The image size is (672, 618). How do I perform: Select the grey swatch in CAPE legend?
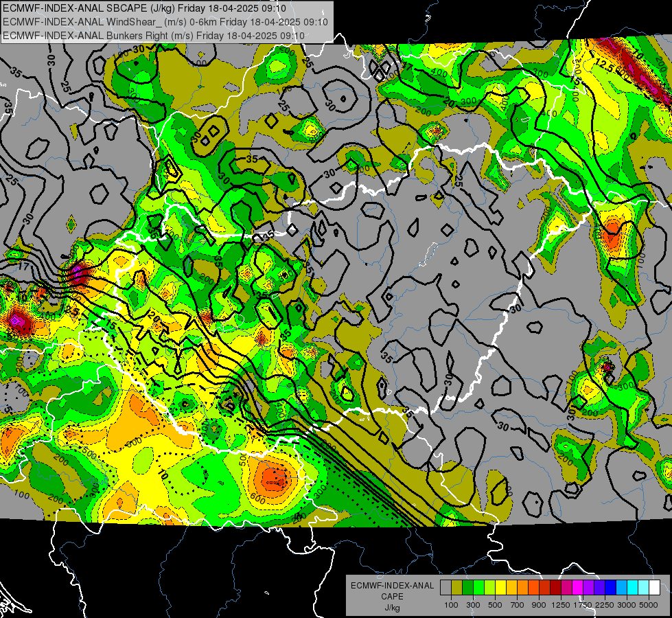[445, 588]
